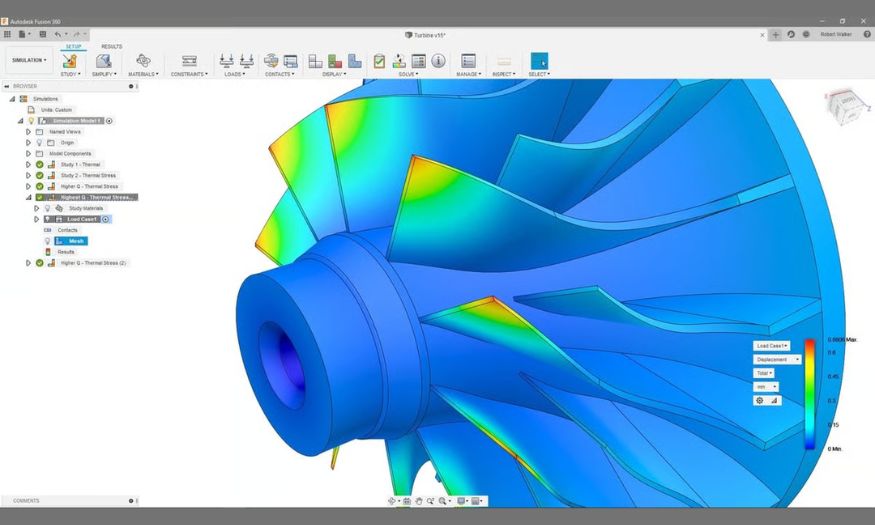Toggle Load Case1 lightbulb visibility
The height and width of the screenshot is (525, 875).
47,219
